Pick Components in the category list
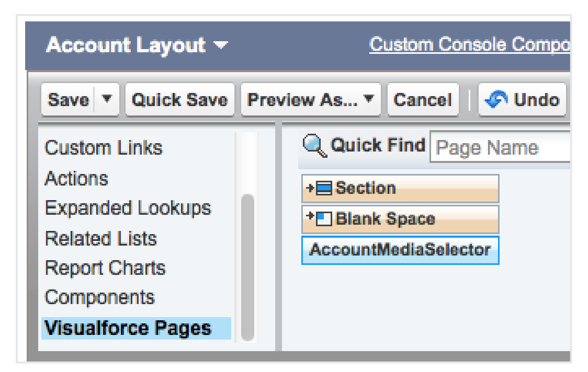This screenshot has height=372, width=588. point(99,297)
